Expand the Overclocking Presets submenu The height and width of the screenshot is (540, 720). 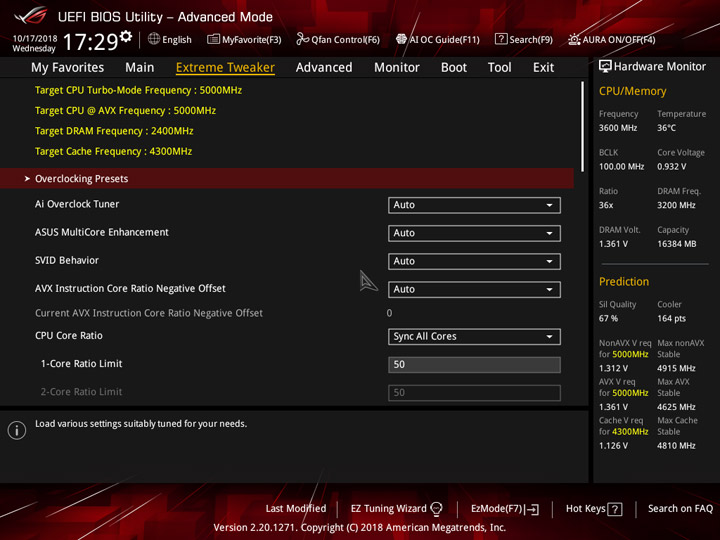point(287,179)
